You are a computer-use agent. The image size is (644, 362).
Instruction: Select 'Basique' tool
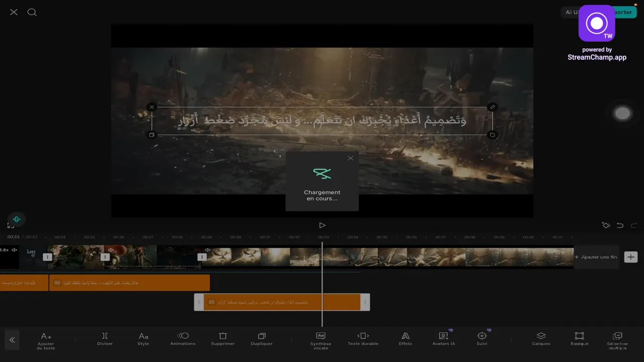tap(579, 339)
